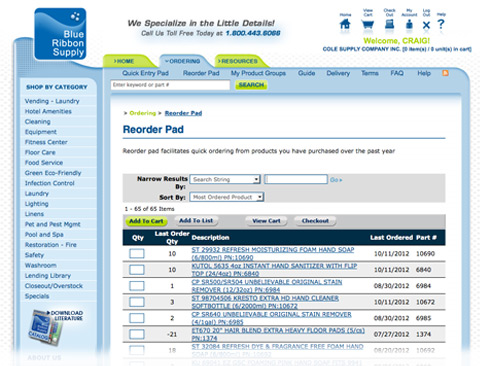Open Closeout/Overstock category

(x=53, y=286)
